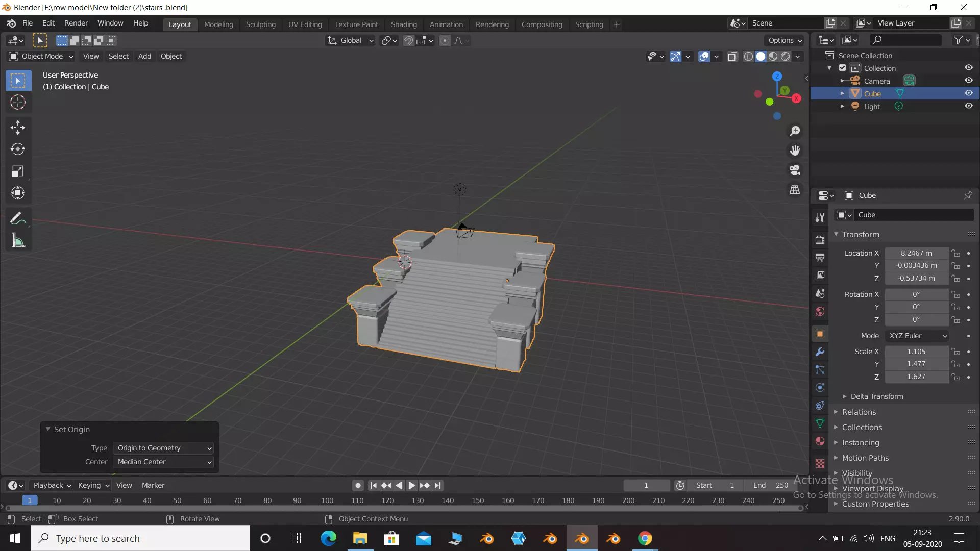Switch to Shading workspace tab
The height and width of the screenshot is (551, 980).
(404, 24)
